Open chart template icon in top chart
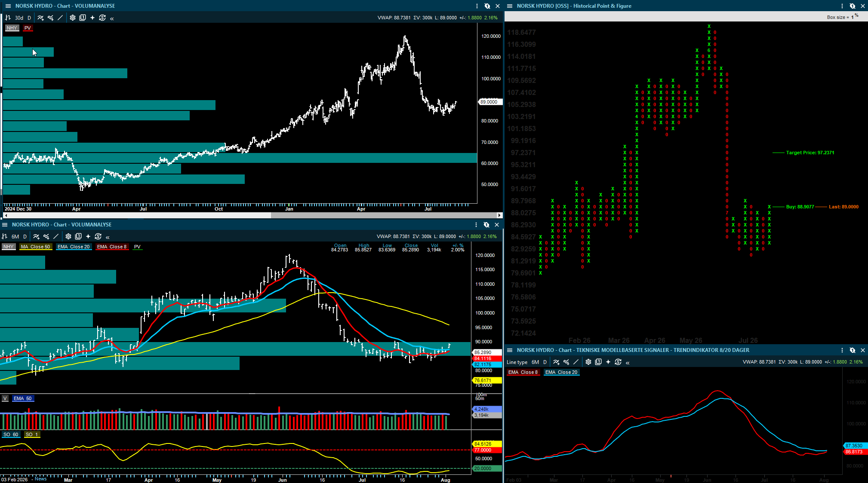Viewport: 868px width, 483px height. [83, 18]
